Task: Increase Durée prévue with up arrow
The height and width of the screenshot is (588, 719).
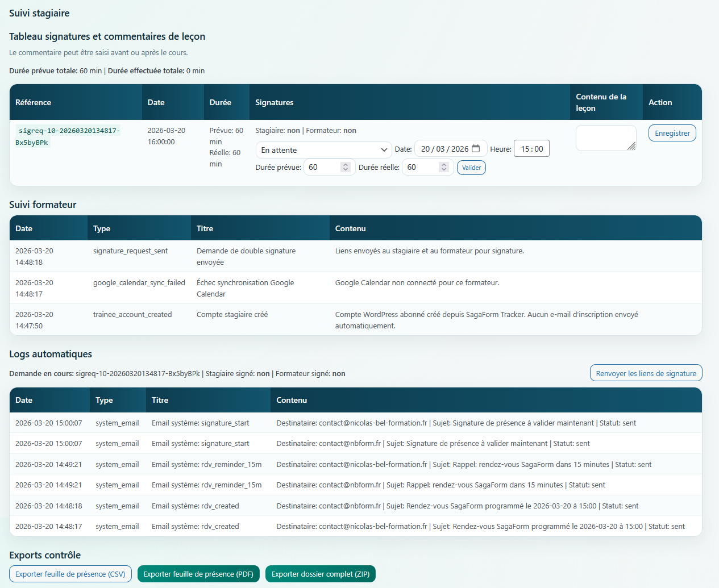Action: tap(345, 165)
